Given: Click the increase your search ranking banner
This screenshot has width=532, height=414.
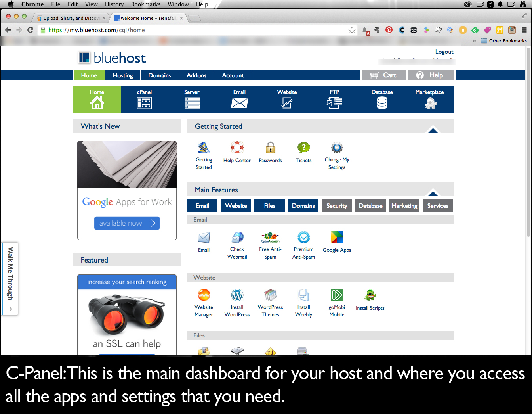Looking at the screenshot, I should [127, 282].
